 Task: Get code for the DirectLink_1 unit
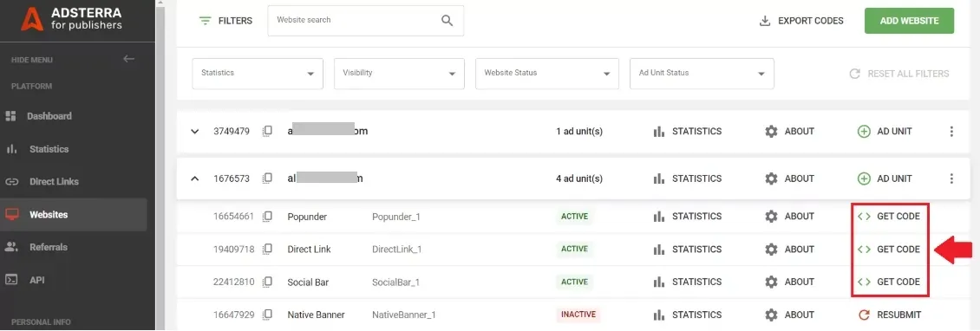[889, 250]
